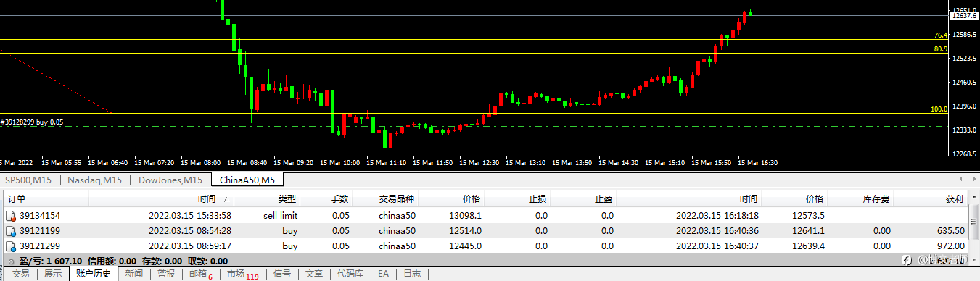The height and width of the screenshot is (281, 980).
Task: Click history scrollbar down arrow
Action: tap(973, 259)
